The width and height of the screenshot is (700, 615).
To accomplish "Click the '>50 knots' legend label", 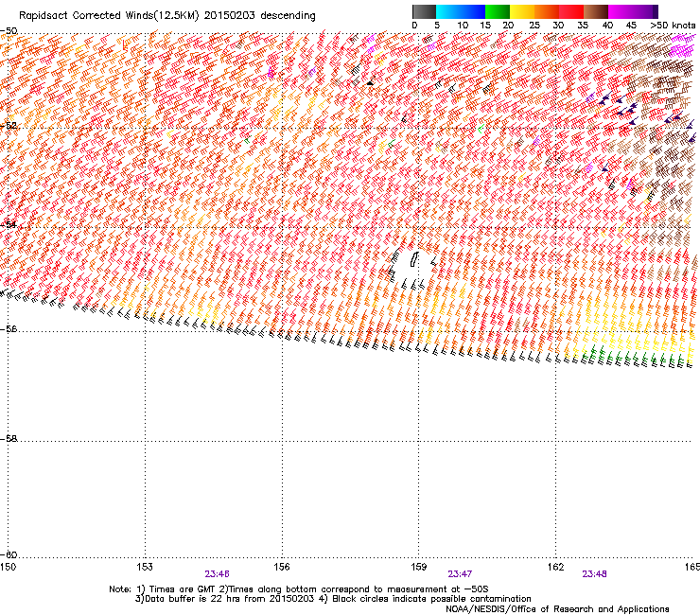I will [x=673, y=25].
